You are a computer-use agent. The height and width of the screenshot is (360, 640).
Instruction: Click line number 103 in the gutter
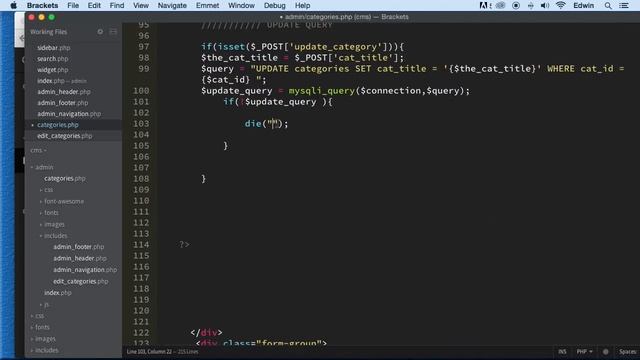click(141, 124)
